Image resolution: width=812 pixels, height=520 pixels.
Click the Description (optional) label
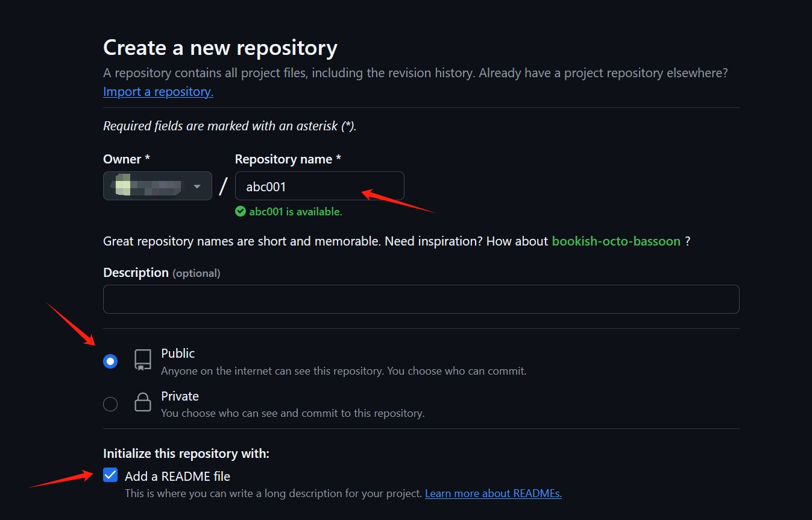coord(162,273)
